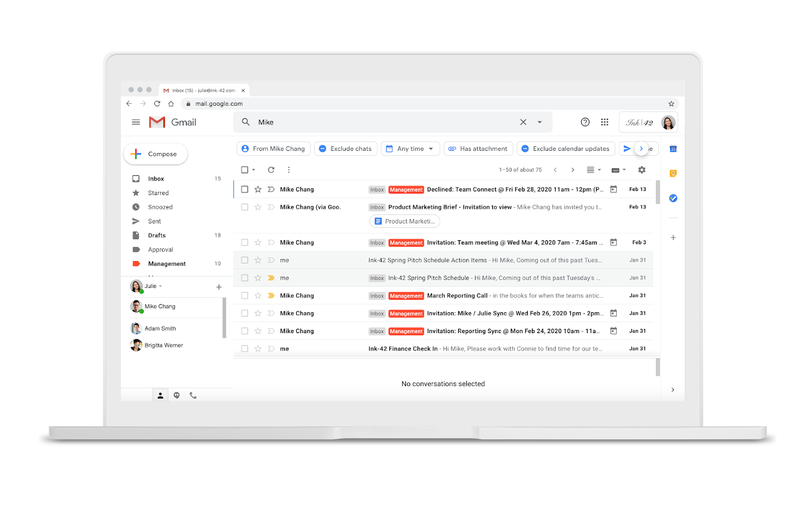
Task: Star the Declined: Team Connect email
Action: pos(258,189)
